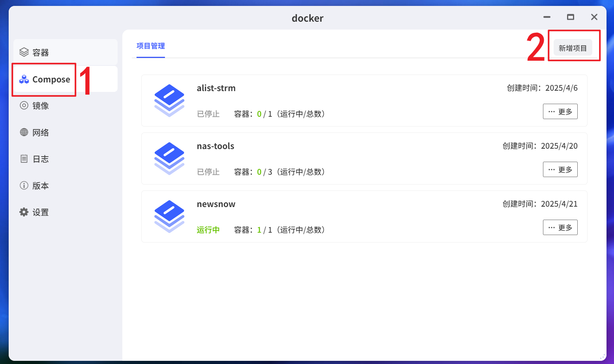Click the disc icon beside 镜像
Viewport: 614px width, 364px height.
pyautogui.click(x=24, y=105)
